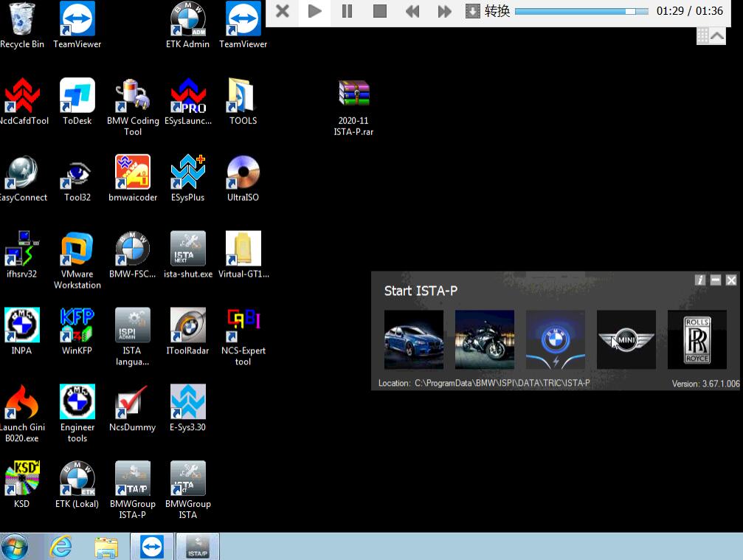The image size is (743, 560).
Task: Switch to TeamViewer taskbar button
Action: 152,546
